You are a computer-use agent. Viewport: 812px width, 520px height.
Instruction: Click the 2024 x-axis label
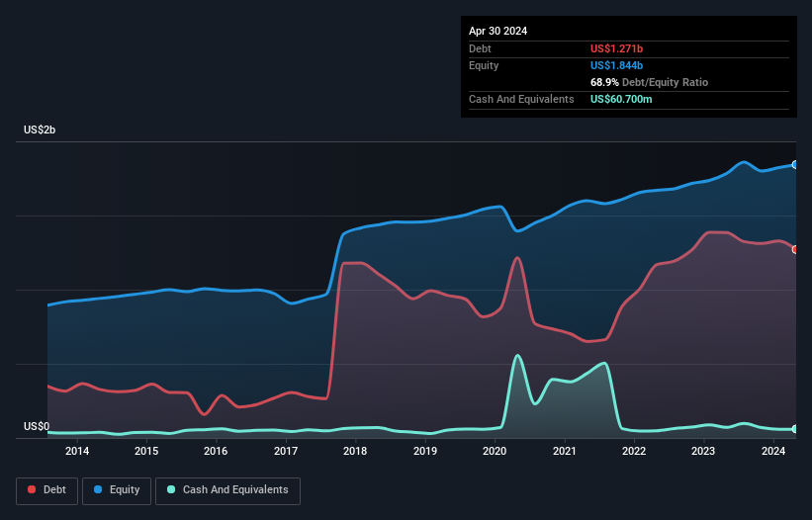coord(773,451)
